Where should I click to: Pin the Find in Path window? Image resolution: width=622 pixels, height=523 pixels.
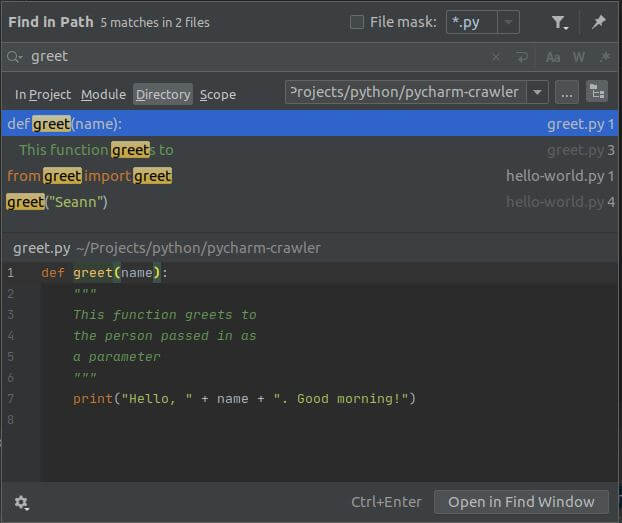pyautogui.click(x=599, y=22)
